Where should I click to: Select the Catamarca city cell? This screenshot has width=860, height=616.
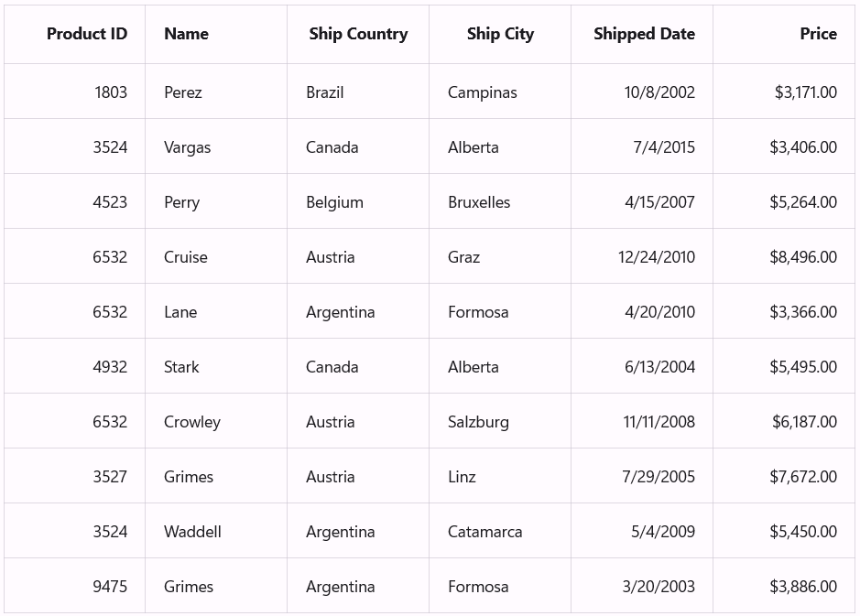click(x=485, y=532)
